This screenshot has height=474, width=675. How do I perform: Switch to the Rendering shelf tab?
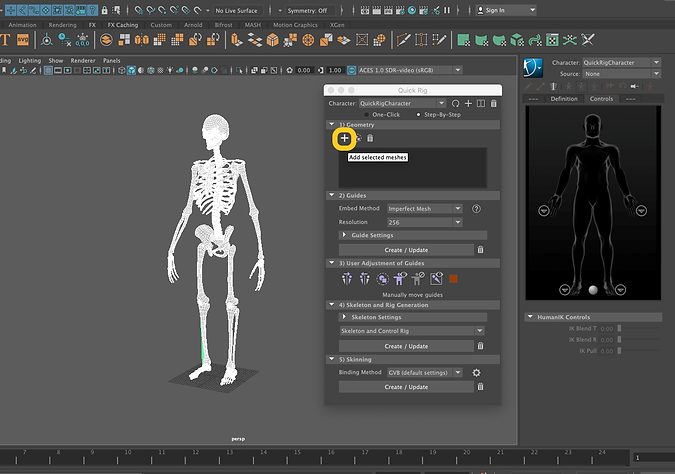[62, 25]
